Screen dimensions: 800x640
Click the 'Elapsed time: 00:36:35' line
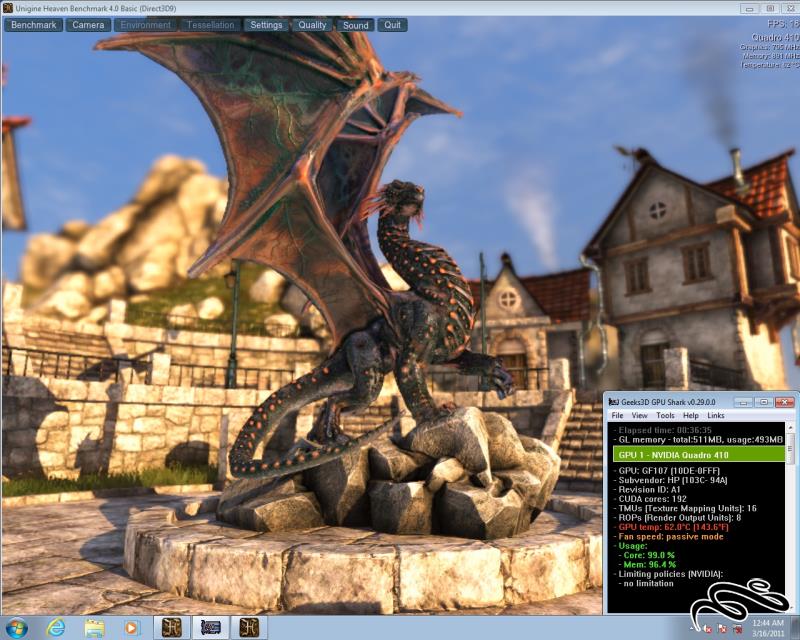click(662, 430)
